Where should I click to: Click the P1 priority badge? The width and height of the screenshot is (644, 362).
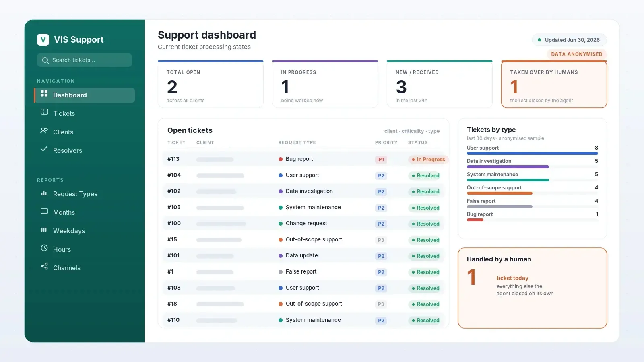click(x=381, y=160)
